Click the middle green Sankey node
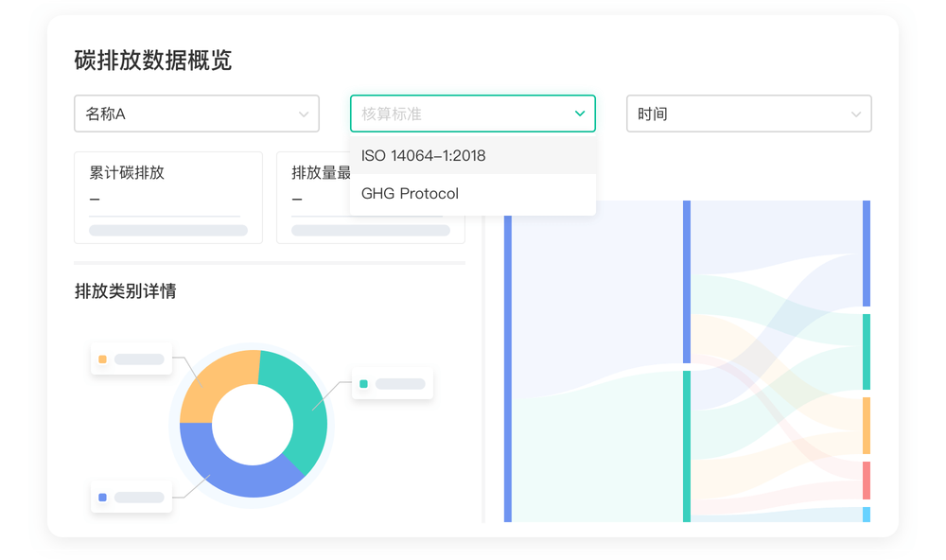The height and width of the screenshot is (560, 946). (x=687, y=446)
